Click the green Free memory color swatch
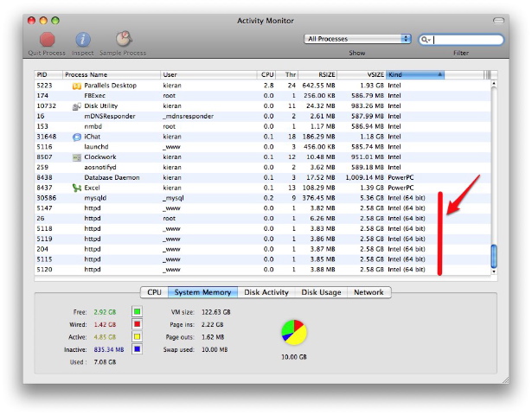Screen dimensions: 532x415 [137, 311]
